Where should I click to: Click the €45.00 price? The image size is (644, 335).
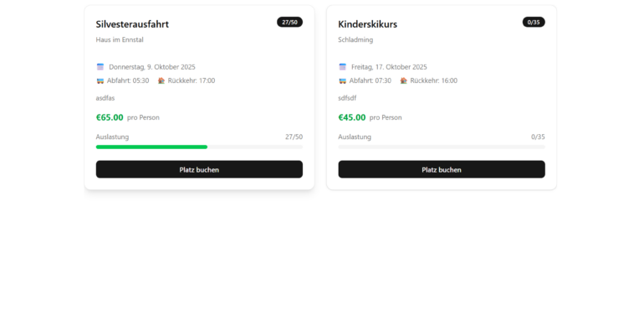(352, 117)
